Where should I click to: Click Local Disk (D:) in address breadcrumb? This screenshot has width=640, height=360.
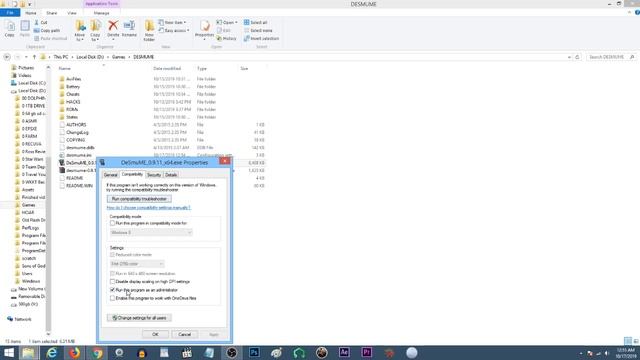coord(90,57)
